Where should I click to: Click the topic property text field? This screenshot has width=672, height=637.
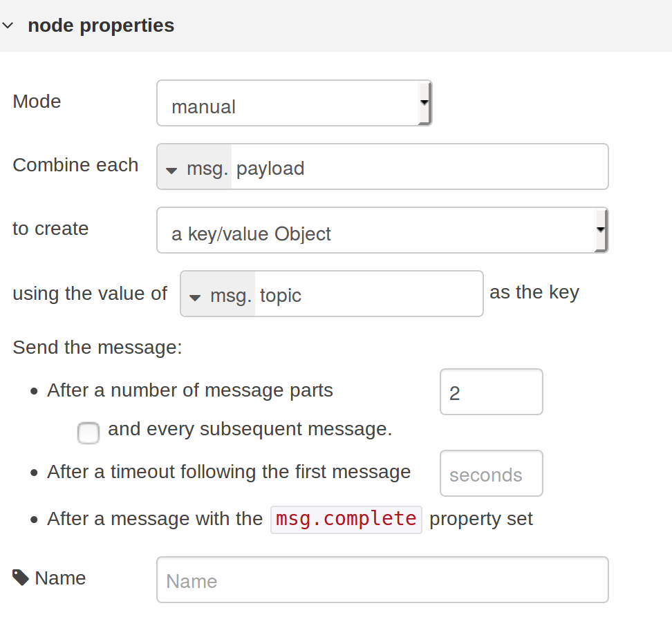click(x=368, y=295)
